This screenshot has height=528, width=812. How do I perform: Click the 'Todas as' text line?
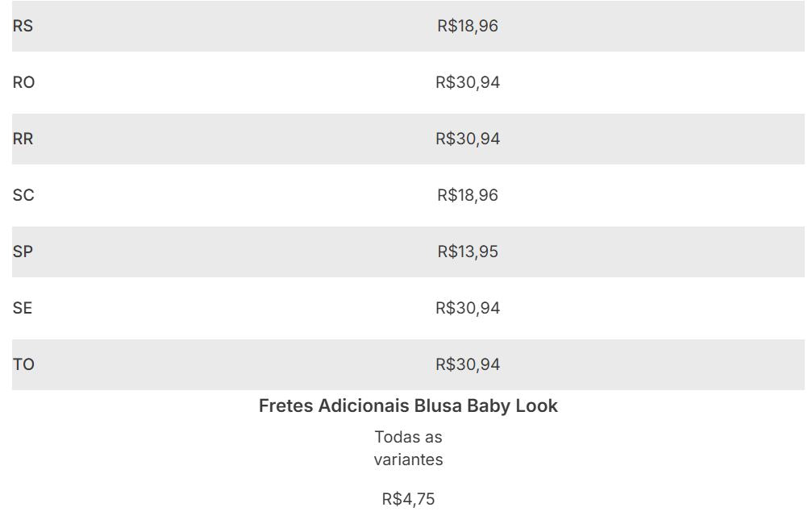pos(408,437)
